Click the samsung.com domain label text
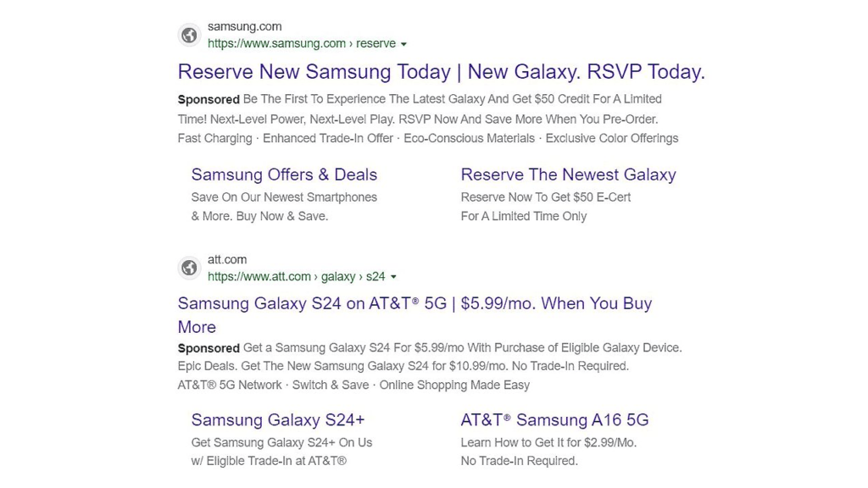The height and width of the screenshot is (488, 868). pos(244,26)
